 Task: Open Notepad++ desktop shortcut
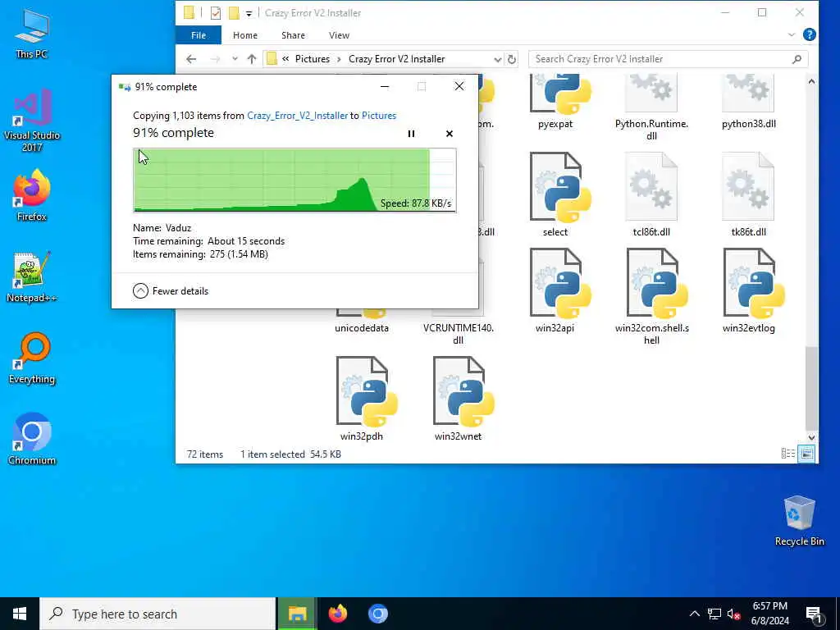pos(32,277)
